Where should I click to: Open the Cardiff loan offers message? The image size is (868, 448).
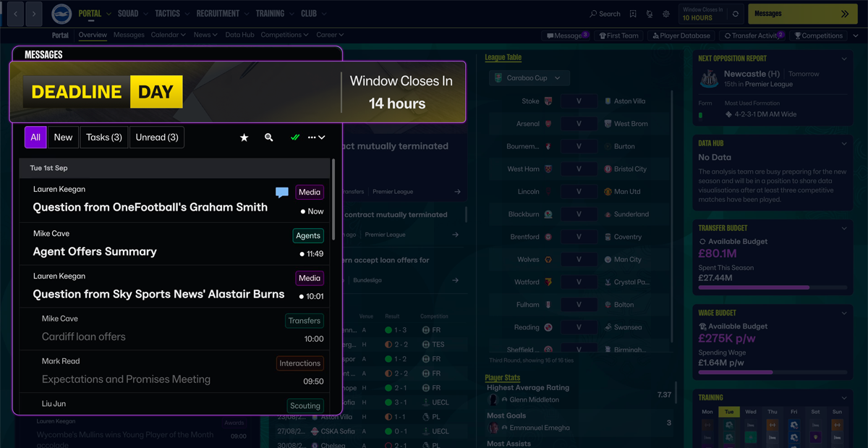[x=174, y=329]
